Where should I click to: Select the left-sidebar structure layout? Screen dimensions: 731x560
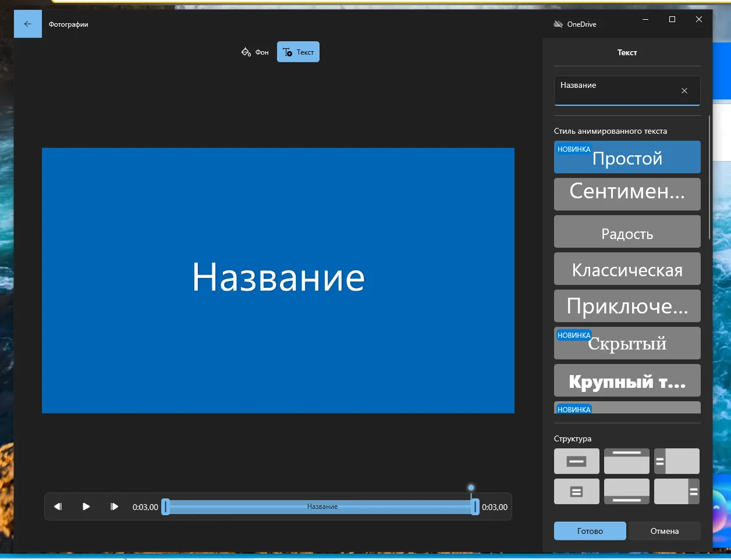point(677,461)
